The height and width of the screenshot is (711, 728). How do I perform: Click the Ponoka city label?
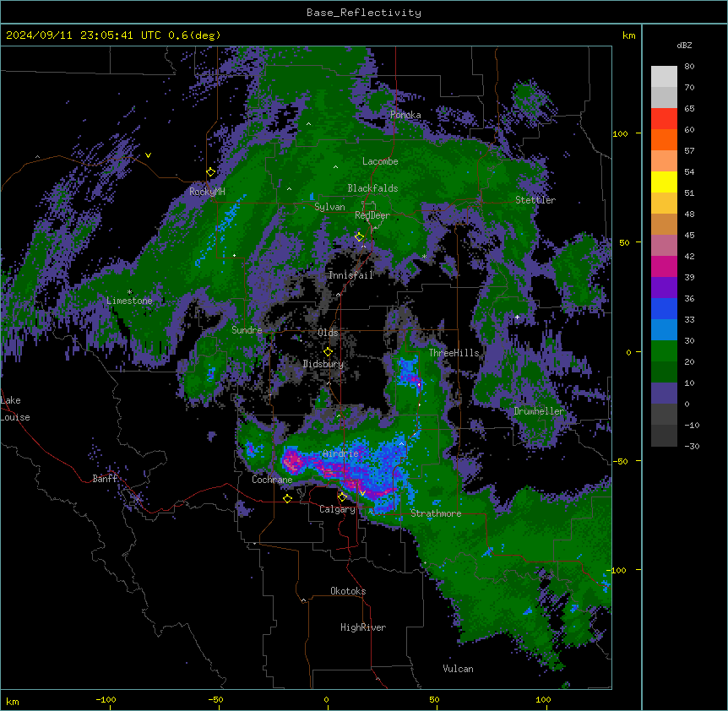[x=405, y=115]
